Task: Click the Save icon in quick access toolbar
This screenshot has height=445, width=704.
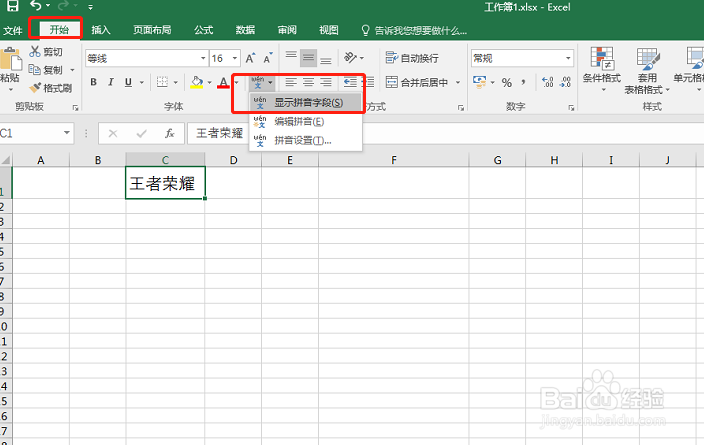Action: click(x=12, y=6)
